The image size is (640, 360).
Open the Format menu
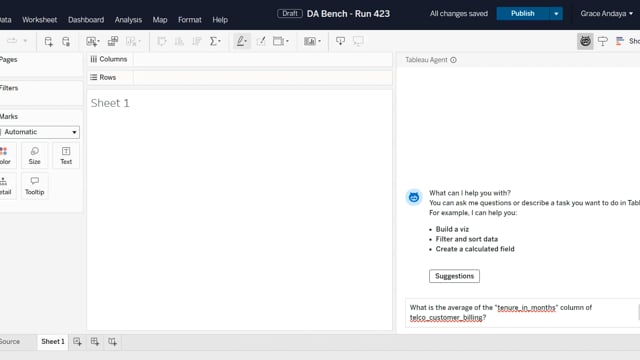coord(189,20)
